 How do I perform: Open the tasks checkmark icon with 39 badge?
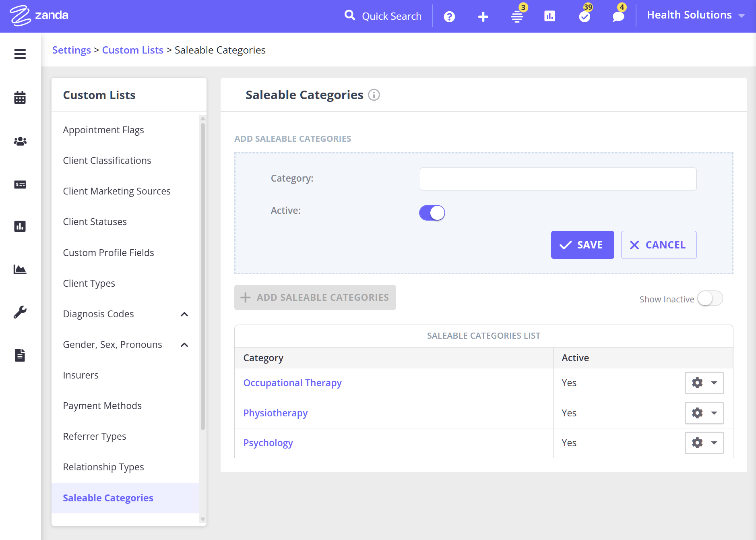(x=585, y=17)
